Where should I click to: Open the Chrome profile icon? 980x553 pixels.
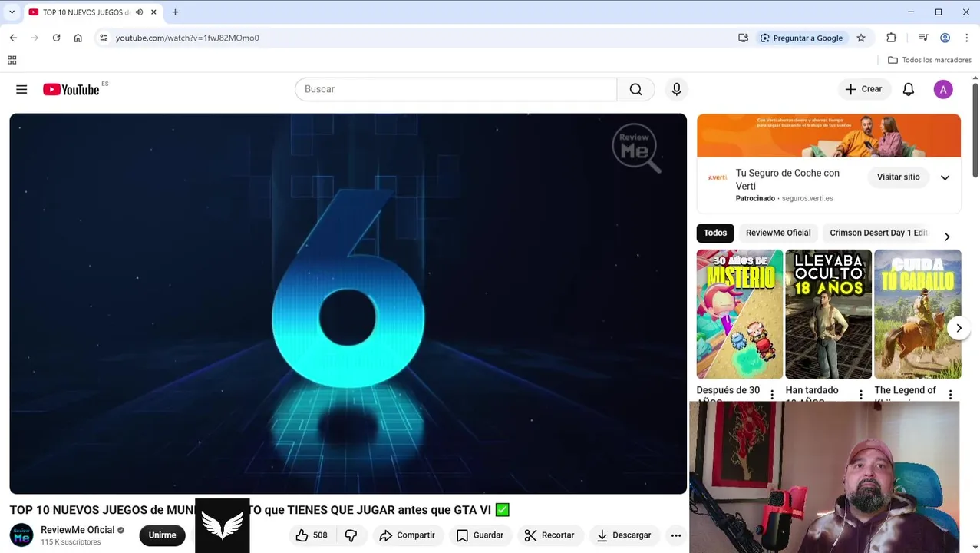click(x=945, y=38)
